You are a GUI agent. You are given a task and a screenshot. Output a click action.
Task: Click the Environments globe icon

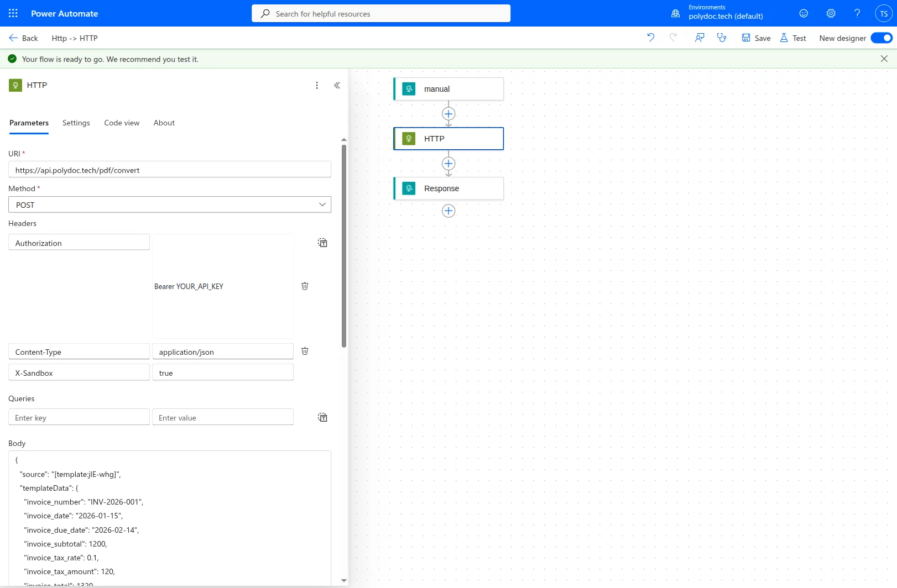coord(675,13)
